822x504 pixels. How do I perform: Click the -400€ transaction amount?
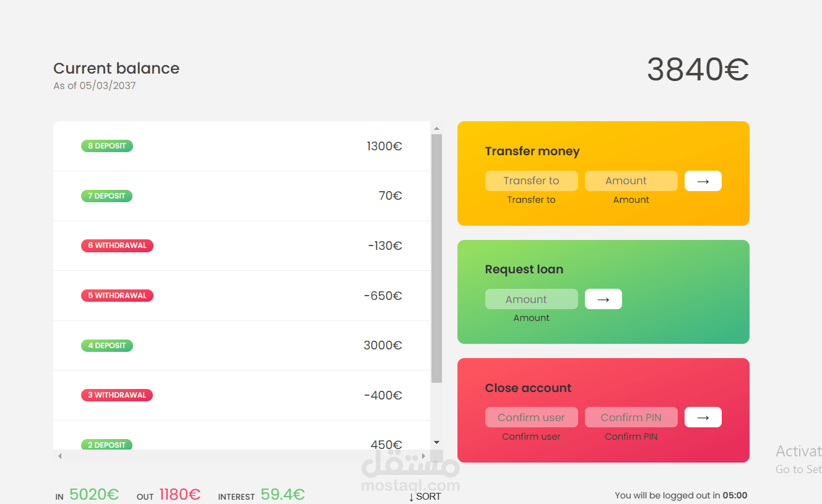[383, 396]
